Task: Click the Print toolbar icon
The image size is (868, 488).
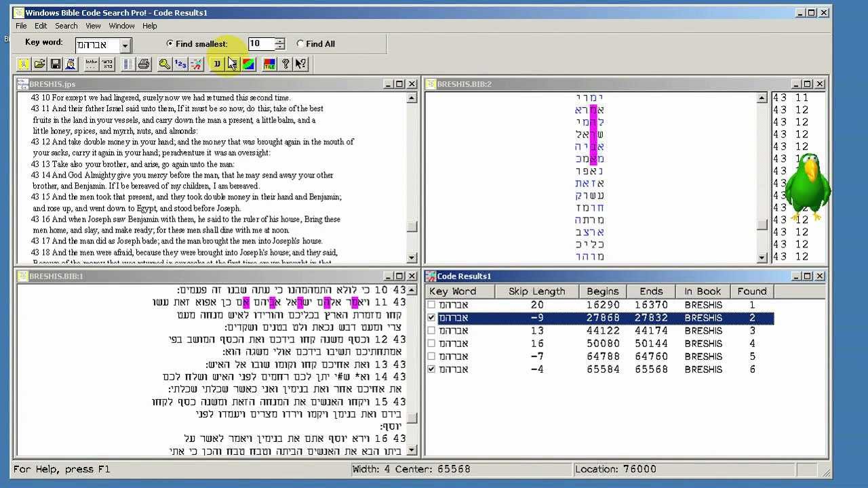Action: tap(144, 64)
